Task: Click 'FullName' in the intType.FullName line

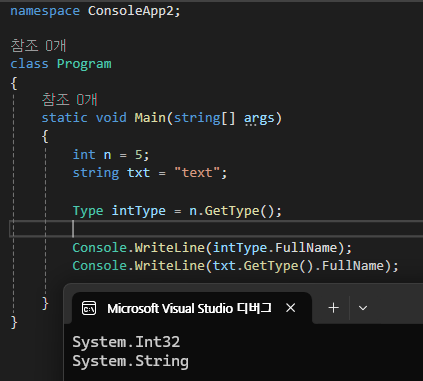Action: click(306, 248)
